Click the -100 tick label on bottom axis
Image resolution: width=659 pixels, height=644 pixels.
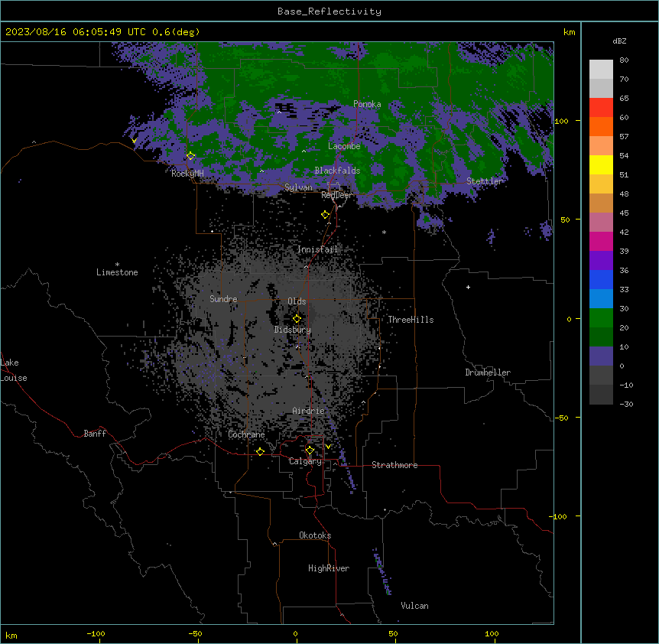pyautogui.click(x=96, y=633)
